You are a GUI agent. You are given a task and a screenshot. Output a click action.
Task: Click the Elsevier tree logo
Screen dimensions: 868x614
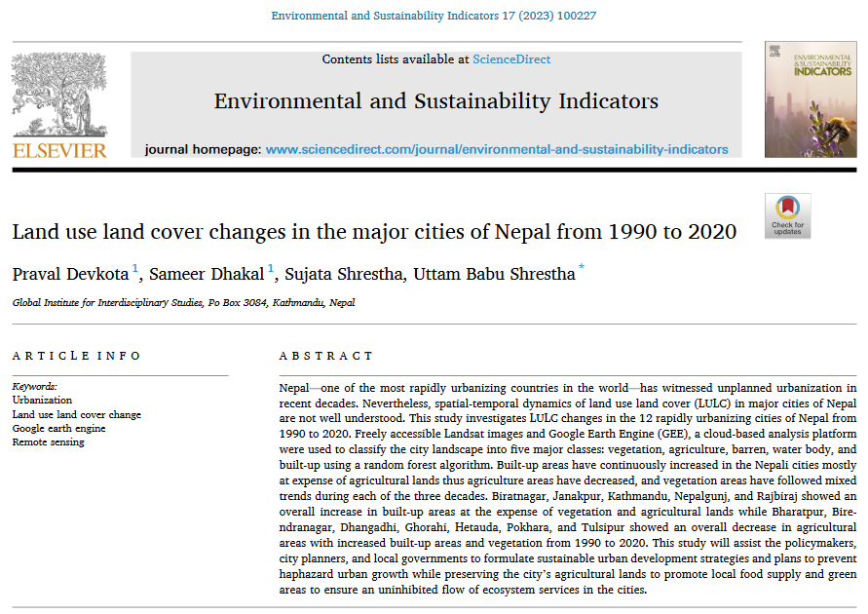[x=59, y=94]
